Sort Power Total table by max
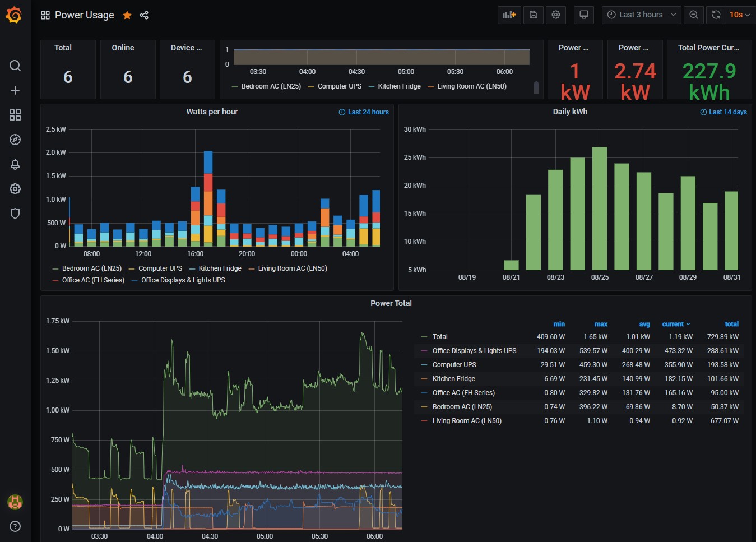Image resolution: width=756 pixels, height=542 pixels. coord(601,324)
